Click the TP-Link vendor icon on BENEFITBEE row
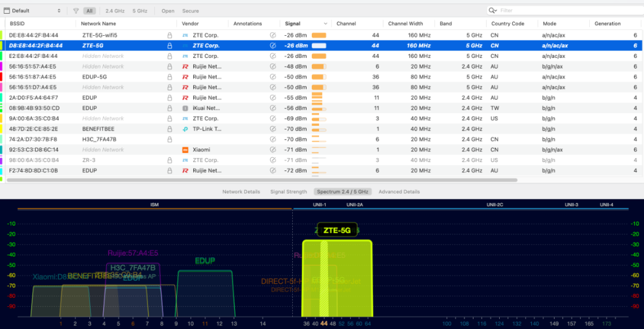 (185, 129)
